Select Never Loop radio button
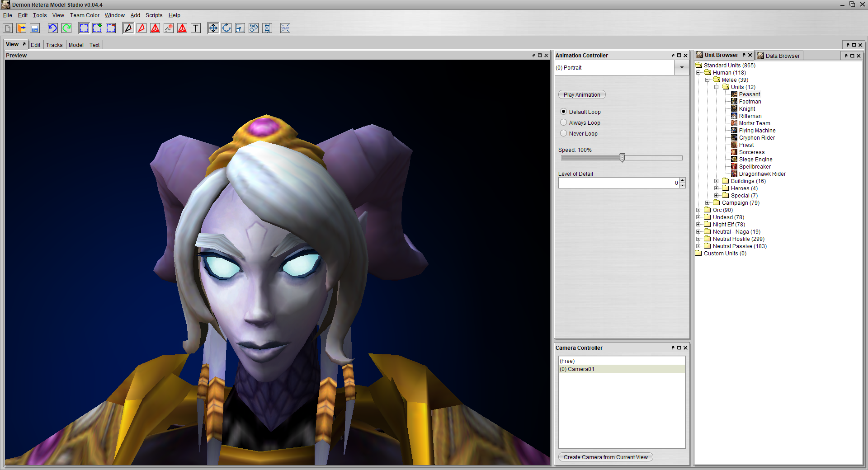The height and width of the screenshot is (470, 868). click(563, 133)
